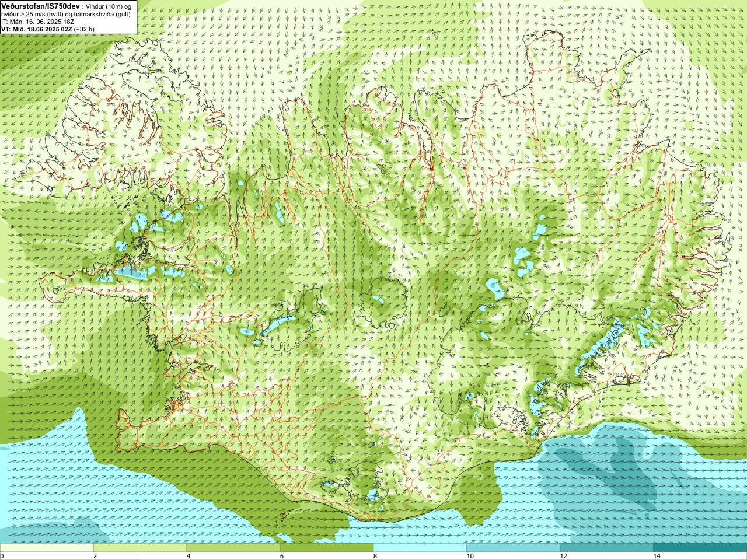Viewport: 747px width, 560px height.
Task: Click the 8–10 m/s light cyan legend swatch
Action: (x=420, y=548)
